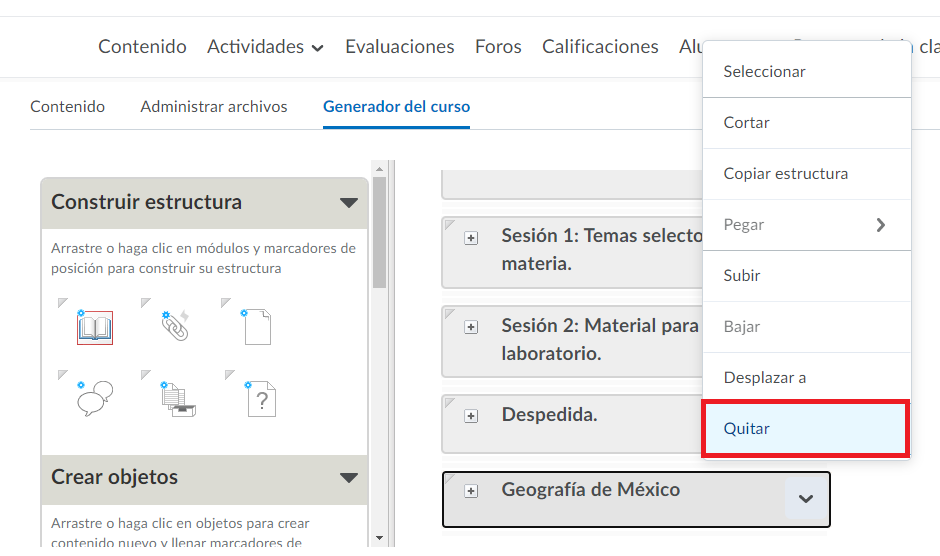Screen dimensions: 940x556
Task: Collapse the Construir estructura panel
Action: click(x=348, y=202)
